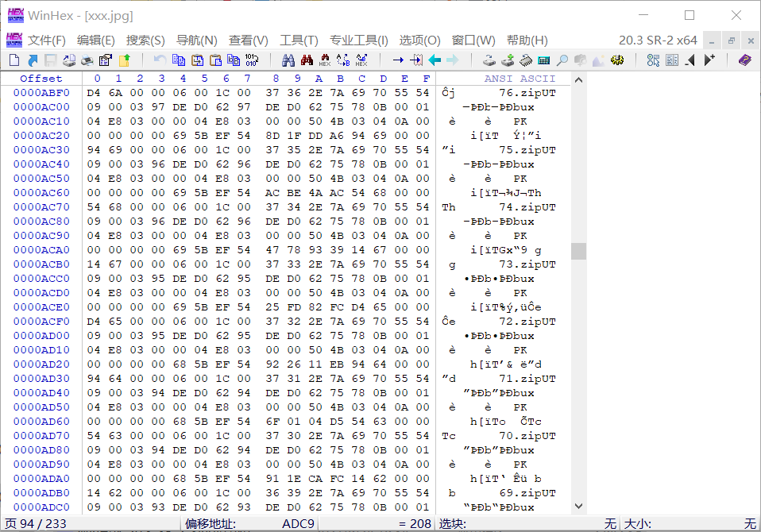Select offset row 0000AC30
The width and height of the screenshot is (761, 532).
[x=41, y=150]
